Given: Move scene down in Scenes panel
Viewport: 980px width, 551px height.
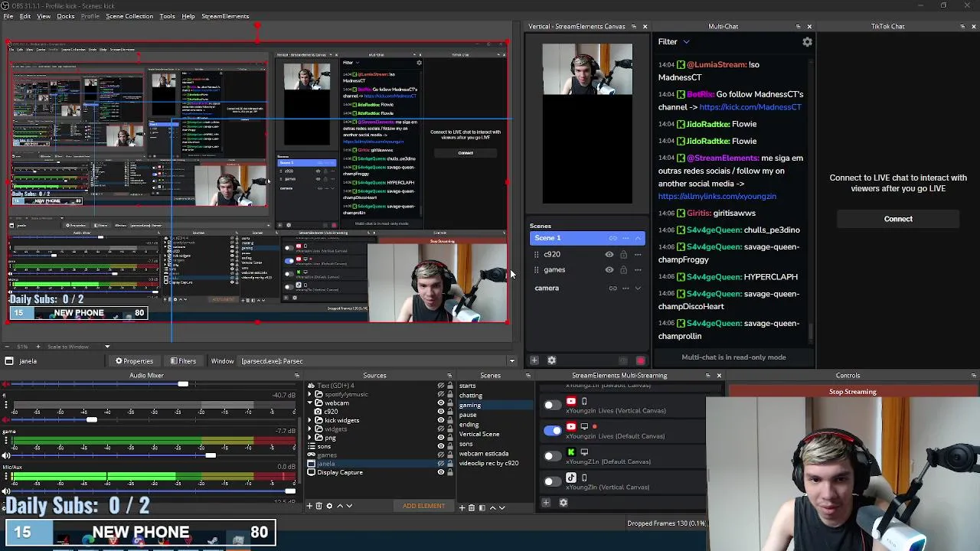Looking at the screenshot, I should click(x=501, y=507).
